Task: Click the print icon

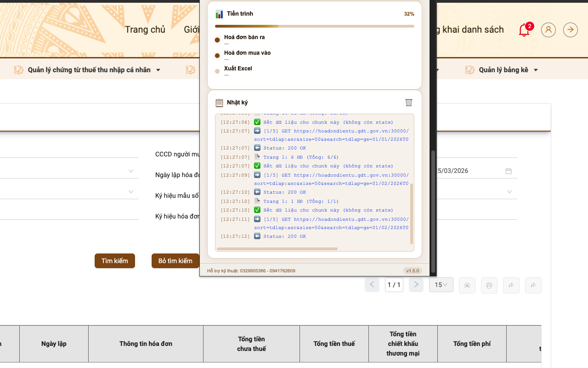Action: [x=489, y=285]
